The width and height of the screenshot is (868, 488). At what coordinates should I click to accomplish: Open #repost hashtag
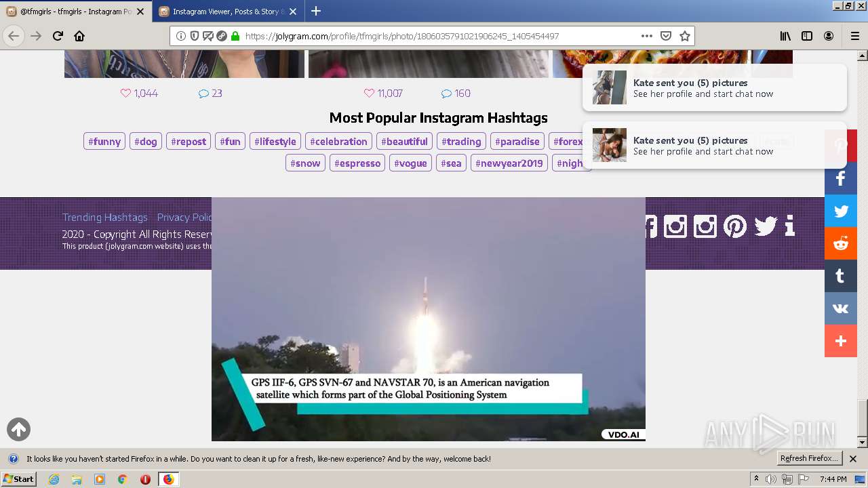[189, 142]
